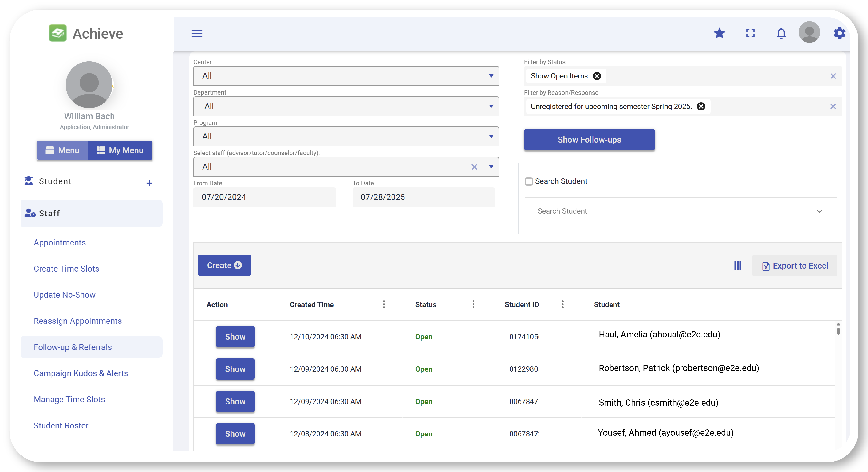
Task: Open notifications bell icon
Action: [x=781, y=33]
